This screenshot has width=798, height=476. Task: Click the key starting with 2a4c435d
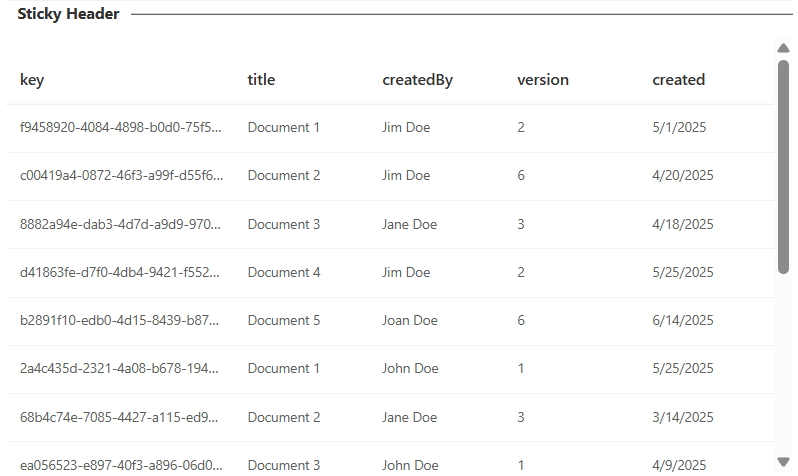121,368
